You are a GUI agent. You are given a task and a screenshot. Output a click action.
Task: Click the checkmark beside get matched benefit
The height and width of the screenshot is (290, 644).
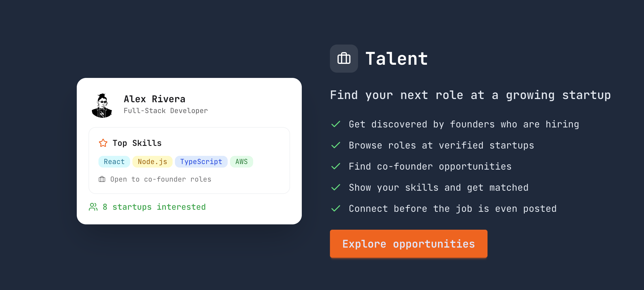[x=336, y=187]
